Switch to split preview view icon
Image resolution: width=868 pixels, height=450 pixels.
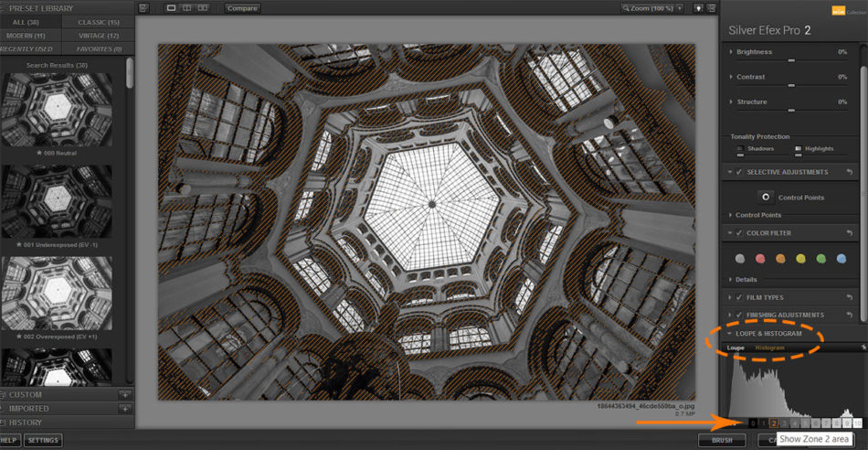tap(185, 8)
